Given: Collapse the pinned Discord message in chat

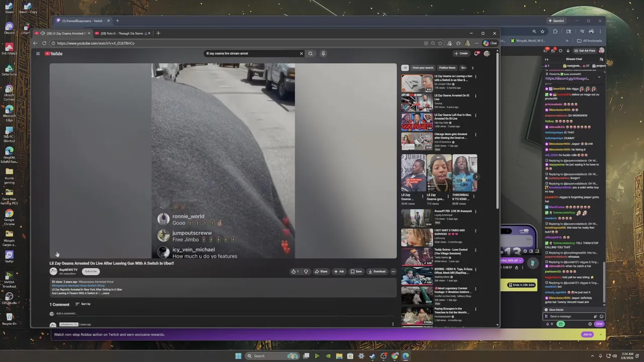Looking at the screenshot, I should tap(599, 78).
